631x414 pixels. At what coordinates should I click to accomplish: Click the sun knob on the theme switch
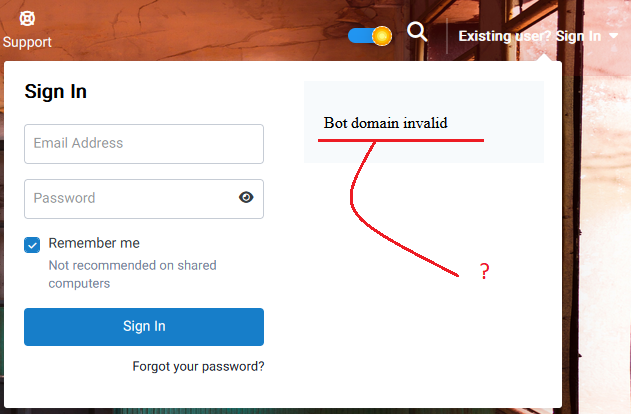[x=380, y=36]
